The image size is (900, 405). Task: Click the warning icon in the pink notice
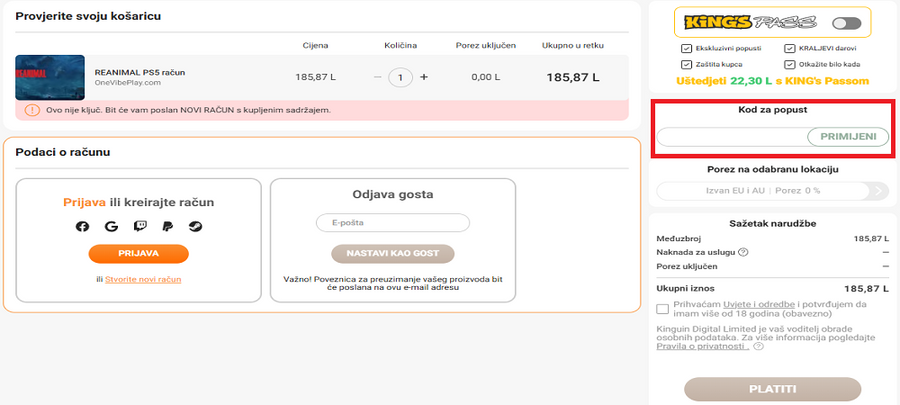[x=32, y=110]
